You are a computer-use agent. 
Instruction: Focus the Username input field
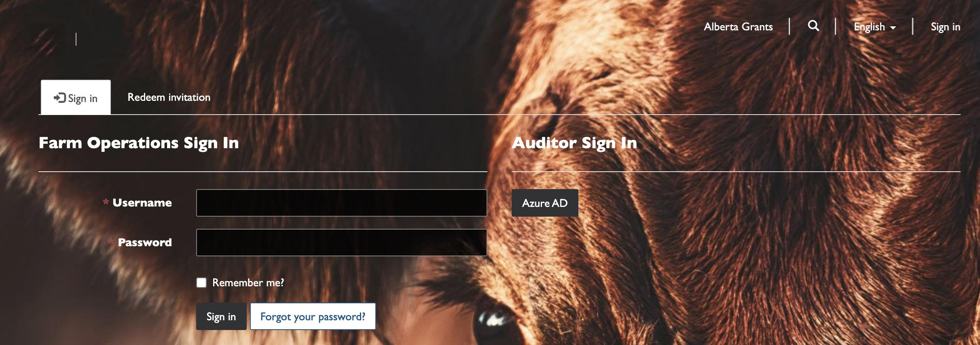341,203
